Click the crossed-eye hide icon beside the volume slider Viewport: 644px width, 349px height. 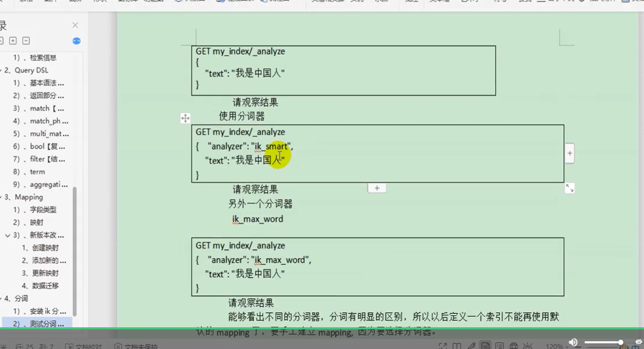[x=639, y=342]
